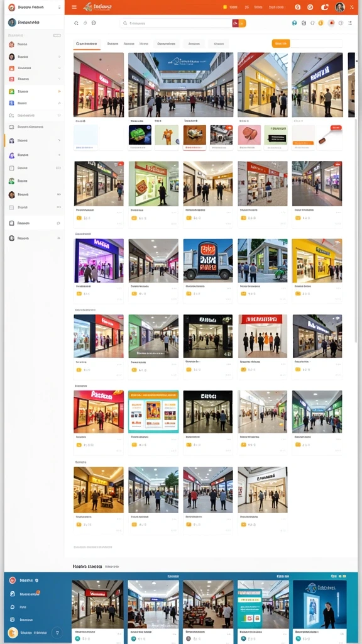Click the double-chevron back icon beside the search bar

click(76, 23)
